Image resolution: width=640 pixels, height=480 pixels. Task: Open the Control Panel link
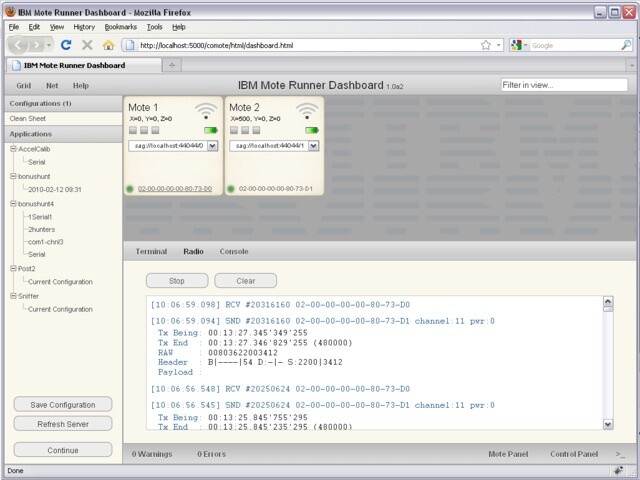pyautogui.click(x=574, y=454)
